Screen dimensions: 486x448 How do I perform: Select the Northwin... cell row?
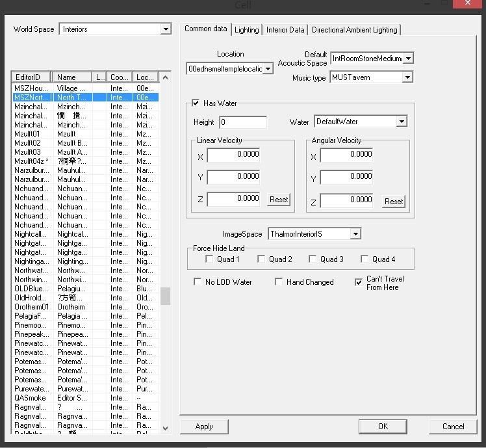coord(86,280)
